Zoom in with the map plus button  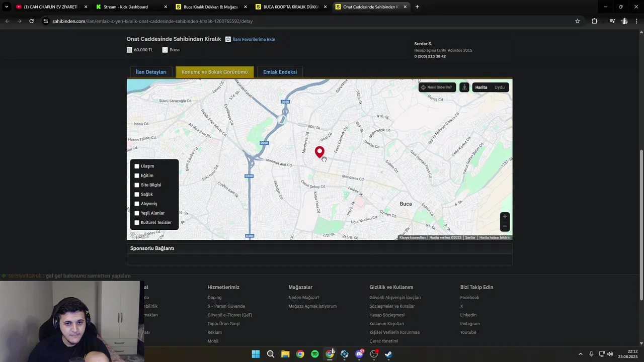pyautogui.click(x=505, y=217)
